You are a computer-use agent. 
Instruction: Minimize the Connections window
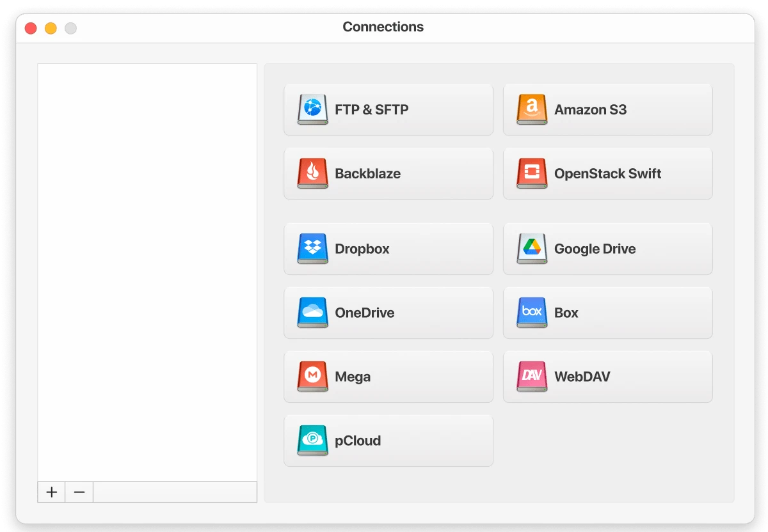pyautogui.click(x=51, y=28)
